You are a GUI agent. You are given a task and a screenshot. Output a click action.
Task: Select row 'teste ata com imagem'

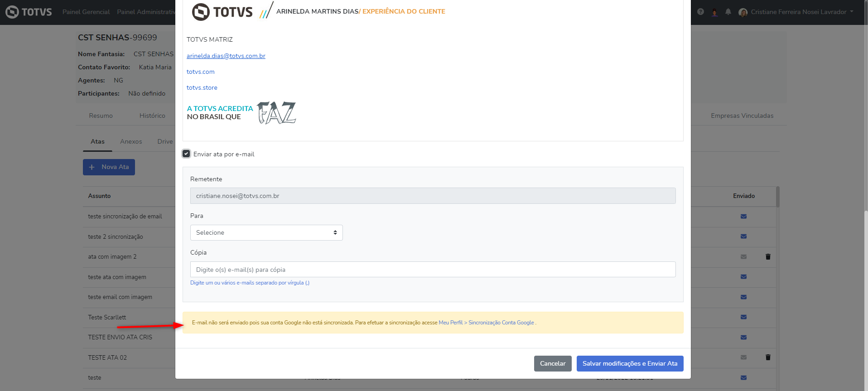[117, 277]
